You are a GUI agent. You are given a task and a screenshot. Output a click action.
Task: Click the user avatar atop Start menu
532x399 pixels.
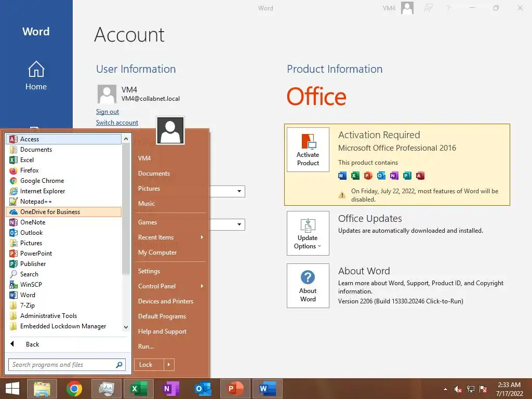pos(170,130)
